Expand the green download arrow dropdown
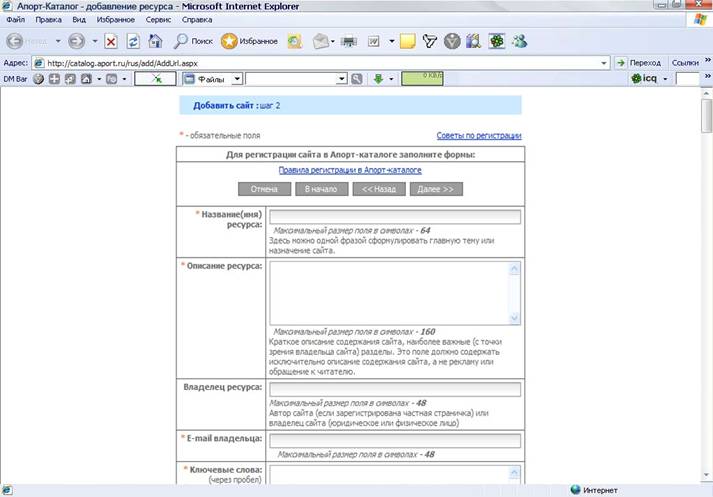Viewport: 713px width, 497px height. pyautogui.click(x=391, y=79)
